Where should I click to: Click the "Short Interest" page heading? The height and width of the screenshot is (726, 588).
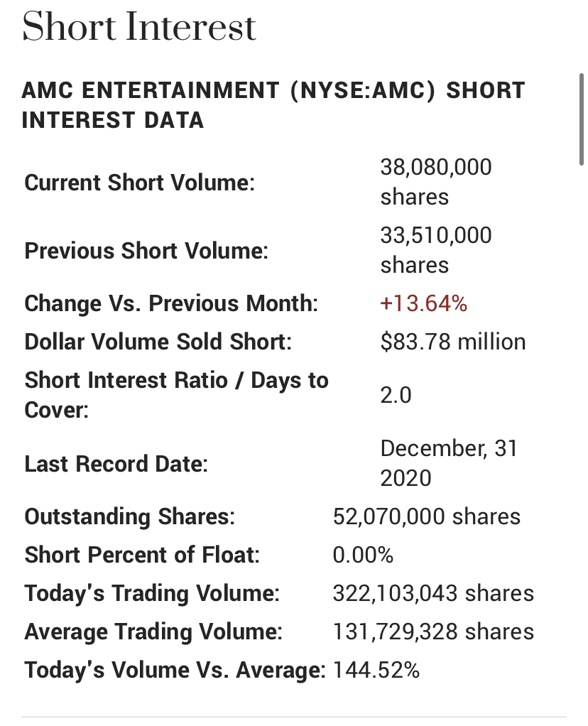coord(139,27)
